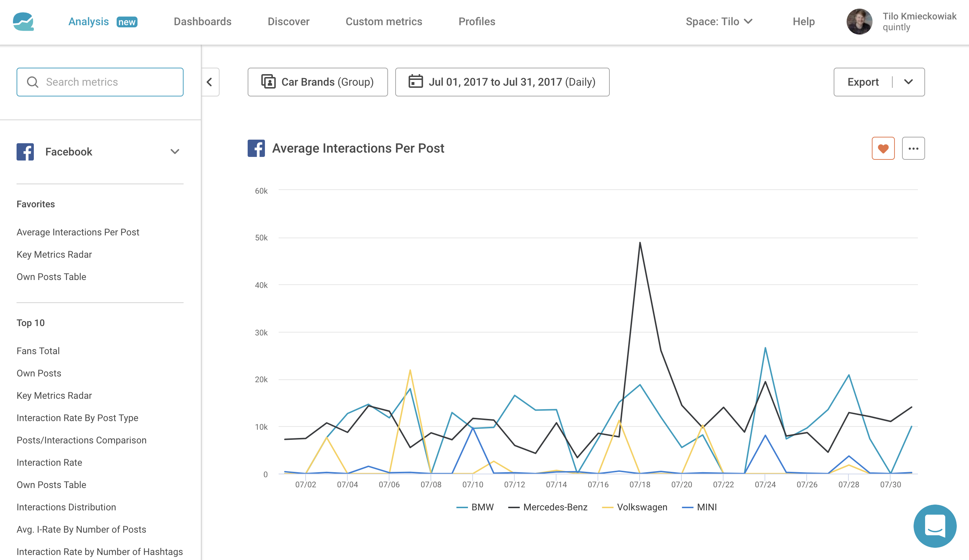The height and width of the screenshot is (560, 969).
Task: Toggle favorite heart on the chart
Action: [x=883, y=148]
